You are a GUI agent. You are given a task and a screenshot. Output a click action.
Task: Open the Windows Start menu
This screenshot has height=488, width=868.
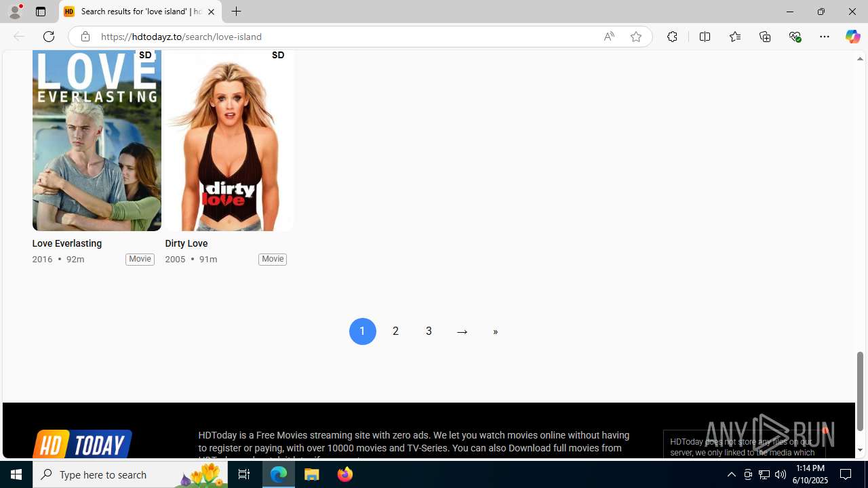16,474
